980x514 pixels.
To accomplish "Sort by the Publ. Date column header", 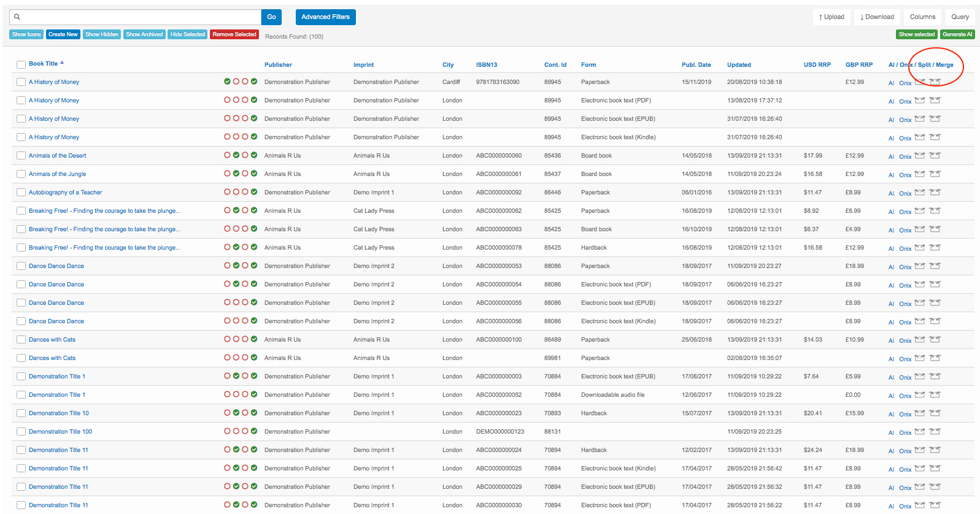I will pos(696,65).
